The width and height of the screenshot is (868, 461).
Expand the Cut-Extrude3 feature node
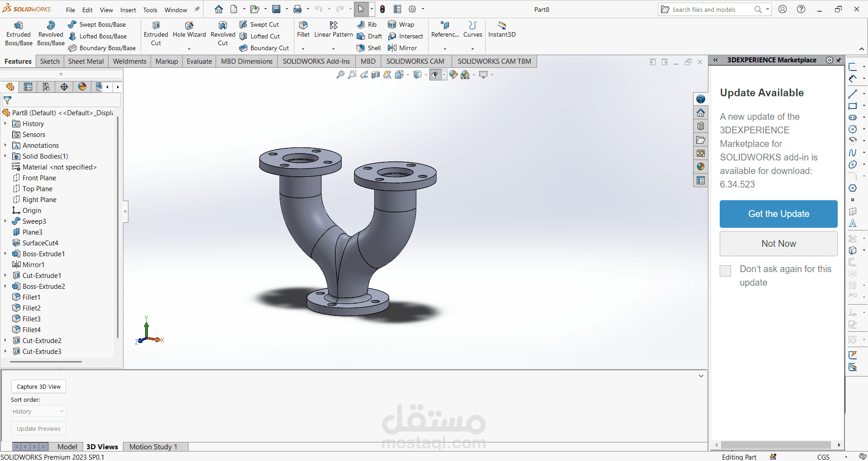5,351
